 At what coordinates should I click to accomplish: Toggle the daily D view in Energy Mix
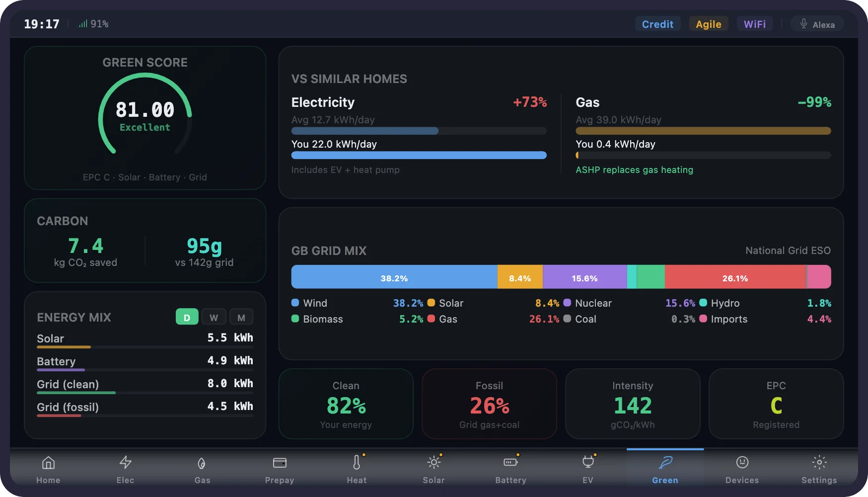click(x=187, y=317)
